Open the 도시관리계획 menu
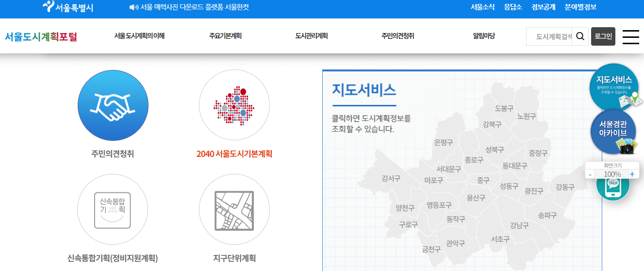 312,36
